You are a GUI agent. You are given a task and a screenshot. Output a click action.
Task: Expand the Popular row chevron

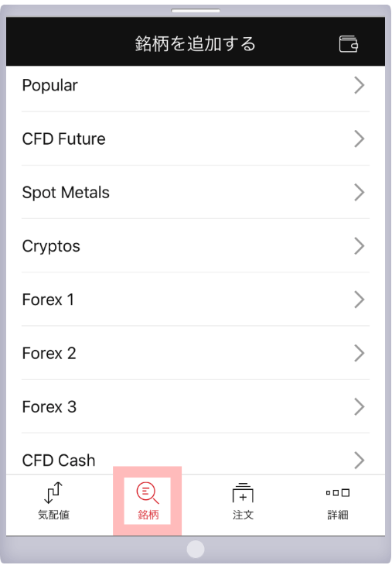click(360, 85)
